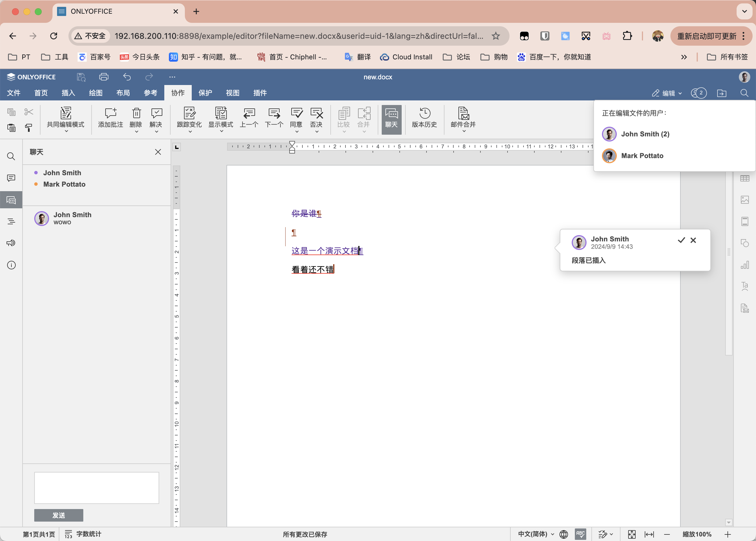The height and width of the screenshot is (541, 756).
Task: Select document language globe icon
Action: (x=564, y=534)
